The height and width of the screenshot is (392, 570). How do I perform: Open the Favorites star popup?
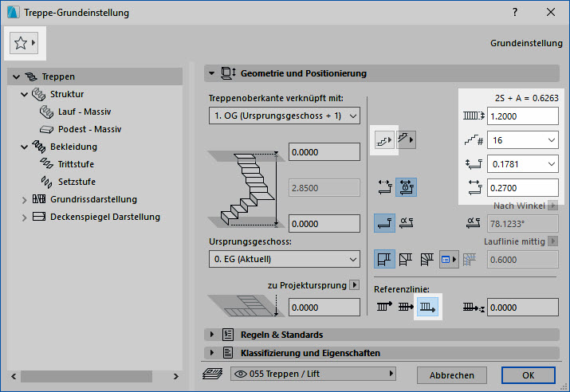pos(24,43)
